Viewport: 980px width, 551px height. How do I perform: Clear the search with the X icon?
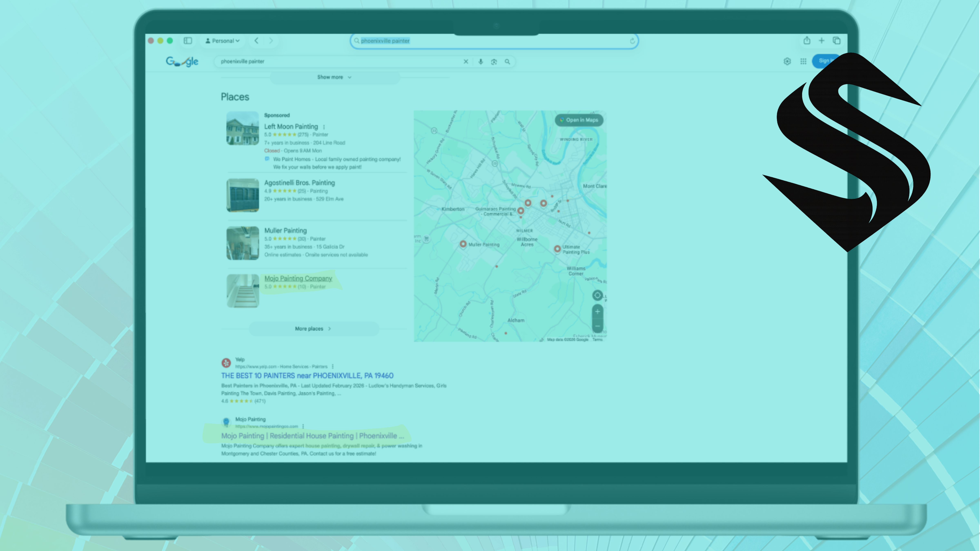(x=466, y=62)
